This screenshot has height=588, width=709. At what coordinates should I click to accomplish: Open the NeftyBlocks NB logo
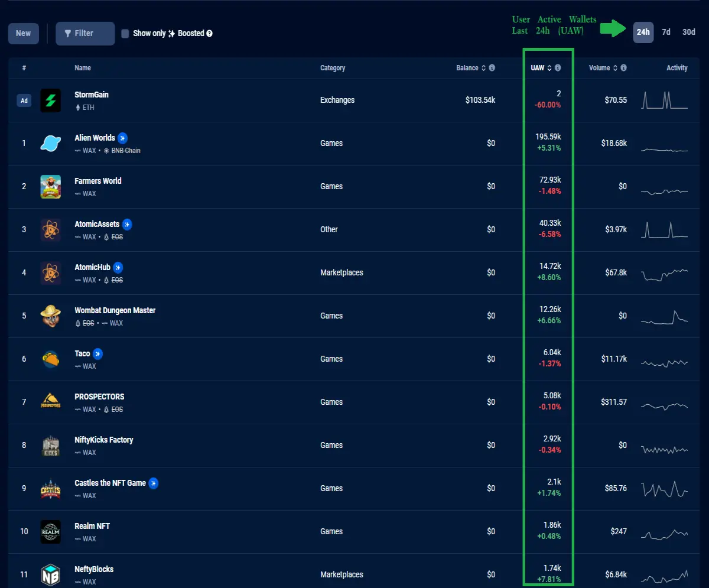point(50,575)
